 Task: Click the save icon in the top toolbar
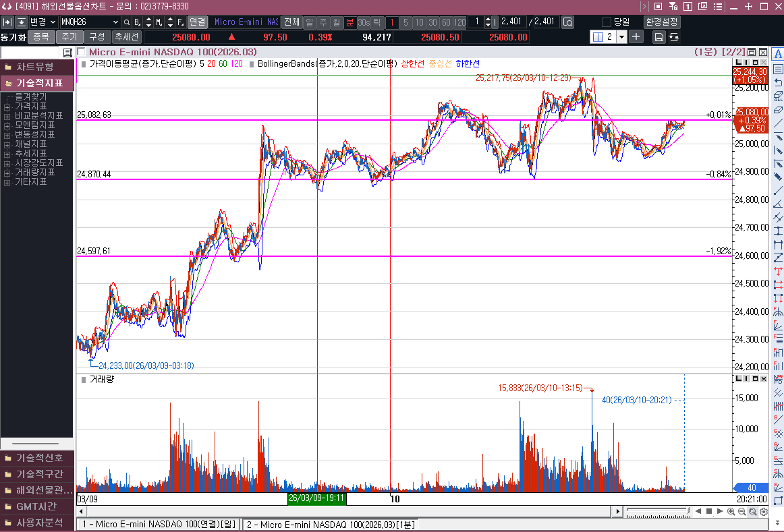click(659, 36)
